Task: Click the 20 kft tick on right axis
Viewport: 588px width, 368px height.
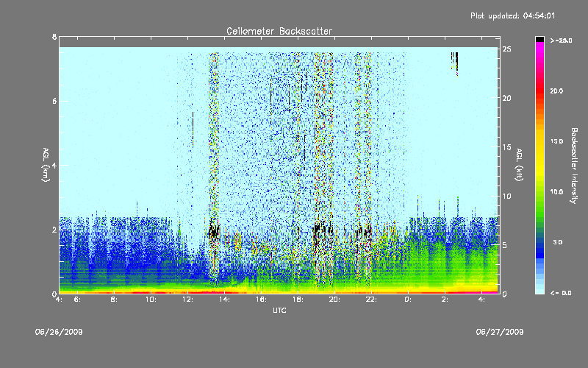Action: 506,98
